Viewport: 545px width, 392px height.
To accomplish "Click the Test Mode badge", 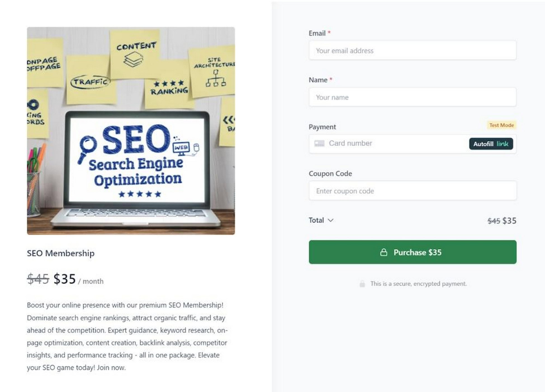I will point(501,125).
